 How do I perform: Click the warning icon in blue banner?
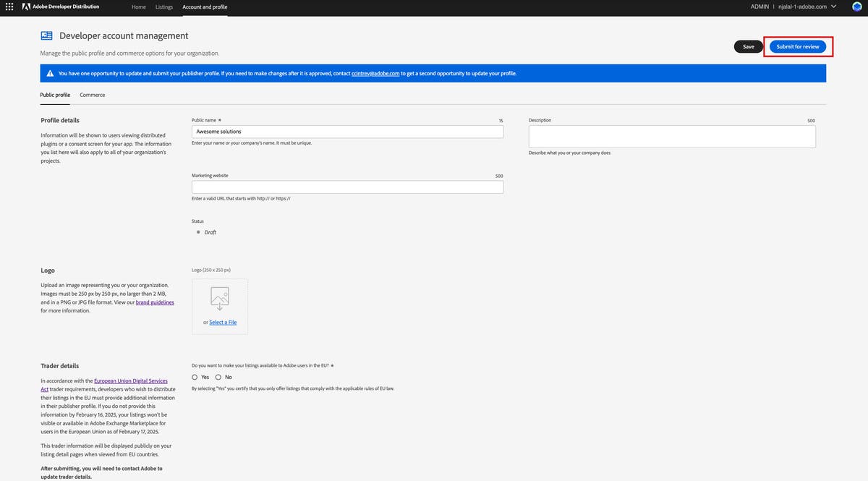click(x=50, y=73)
